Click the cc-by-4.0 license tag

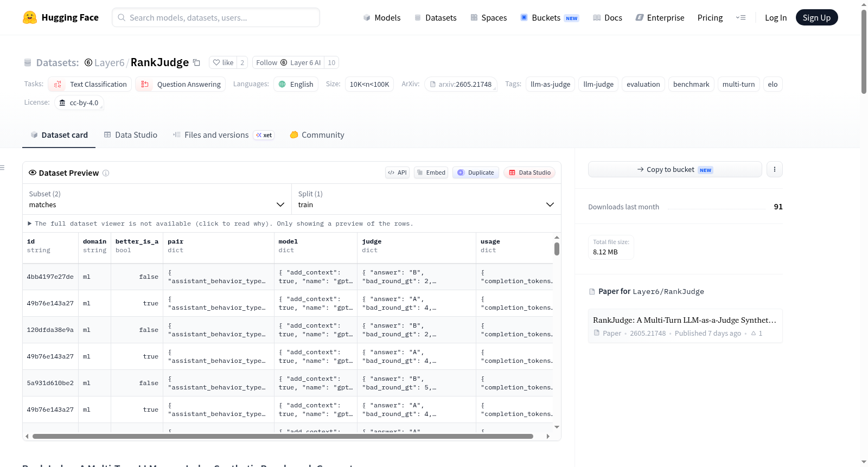click(79, 103)
